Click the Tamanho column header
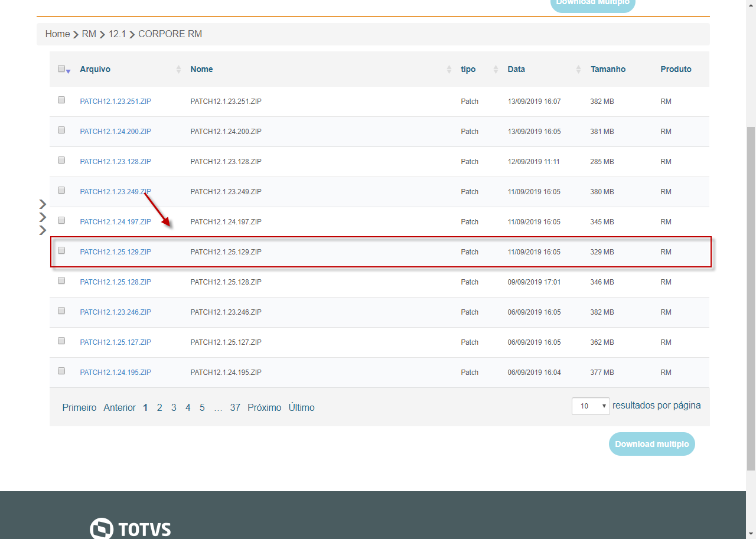 point(608,69)
